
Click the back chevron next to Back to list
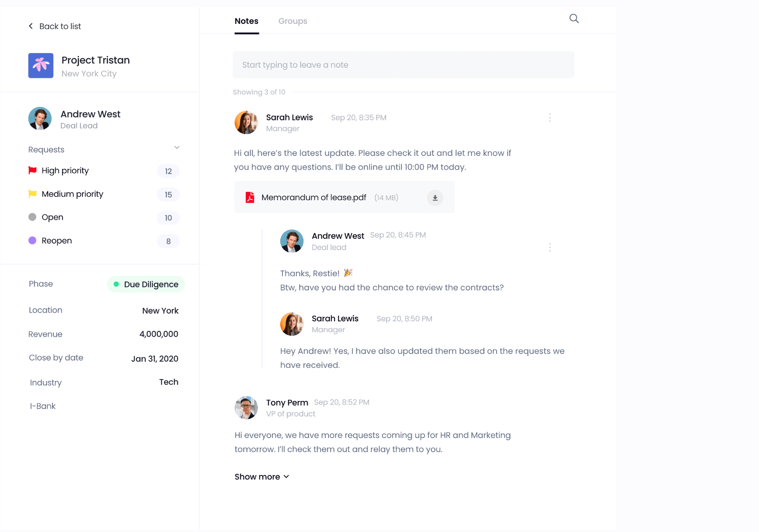(x=30, y=26)
